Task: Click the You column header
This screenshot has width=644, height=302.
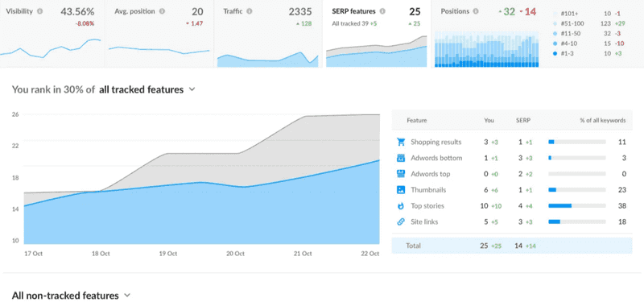Action: 489,121
